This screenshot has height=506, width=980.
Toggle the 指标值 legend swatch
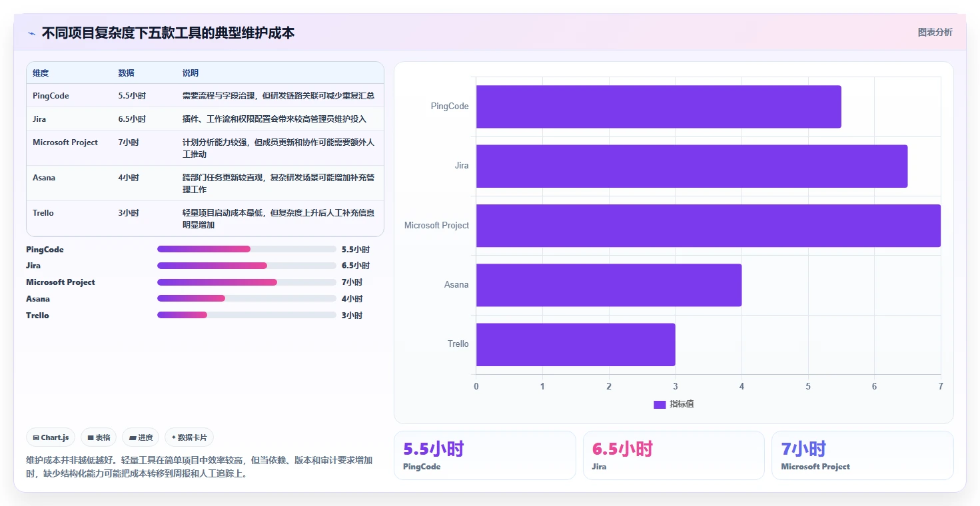coord(660,404)
